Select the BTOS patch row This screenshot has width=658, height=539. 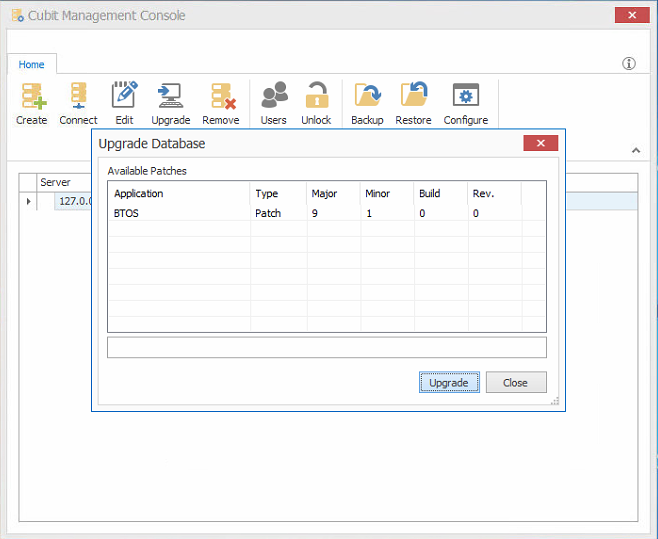[180, 213]
